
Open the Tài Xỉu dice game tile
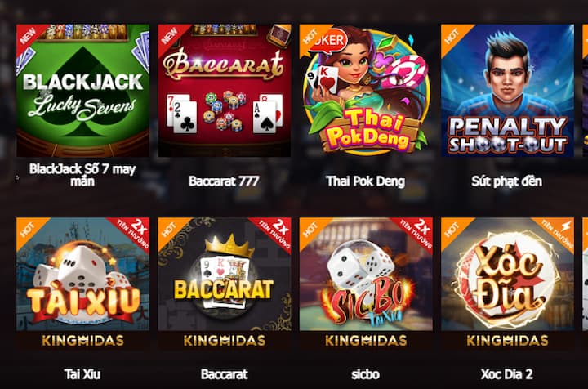point(82,275)
